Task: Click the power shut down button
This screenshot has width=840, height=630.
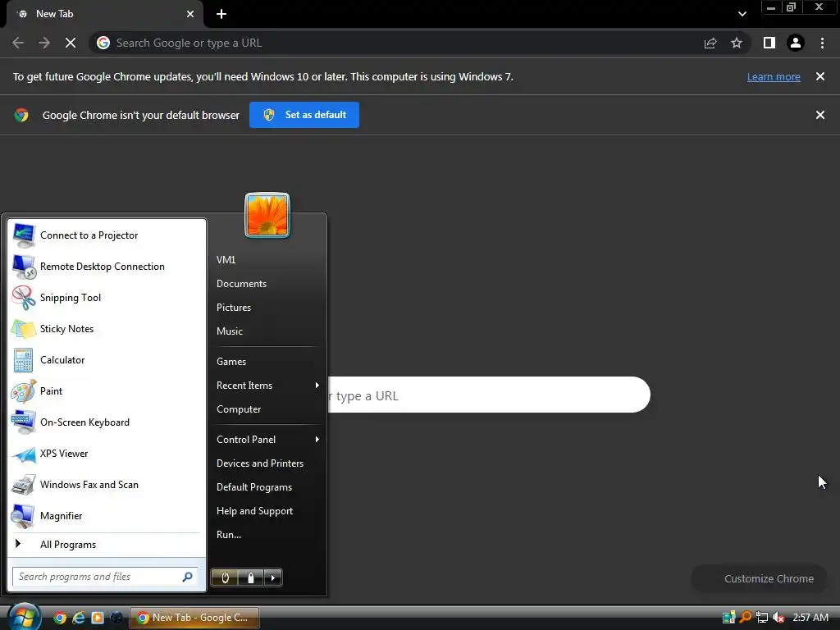Action: tap(226, 577)
